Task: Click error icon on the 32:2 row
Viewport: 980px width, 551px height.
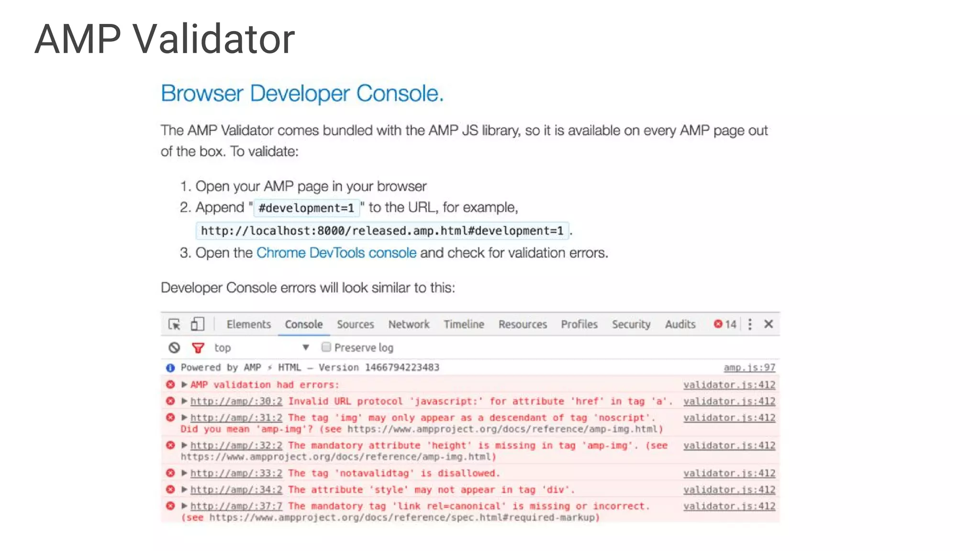Action: (170, 445)
